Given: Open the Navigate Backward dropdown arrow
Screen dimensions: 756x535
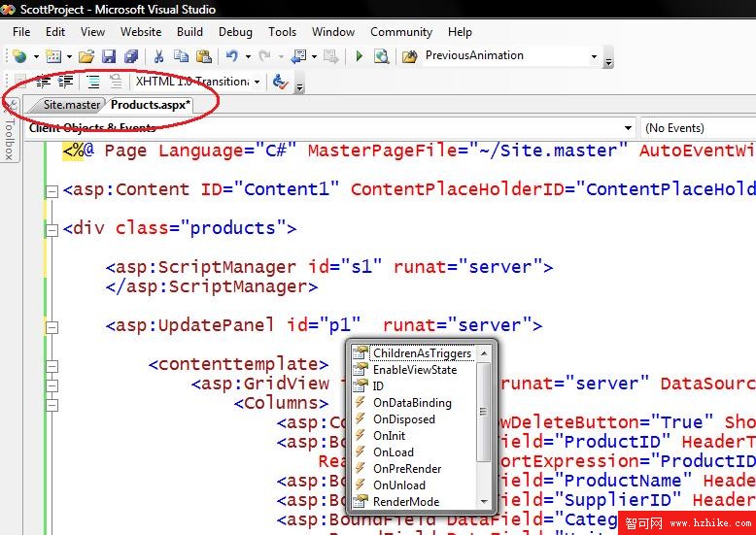Looking at the screenshot, I should click(315, 57).
